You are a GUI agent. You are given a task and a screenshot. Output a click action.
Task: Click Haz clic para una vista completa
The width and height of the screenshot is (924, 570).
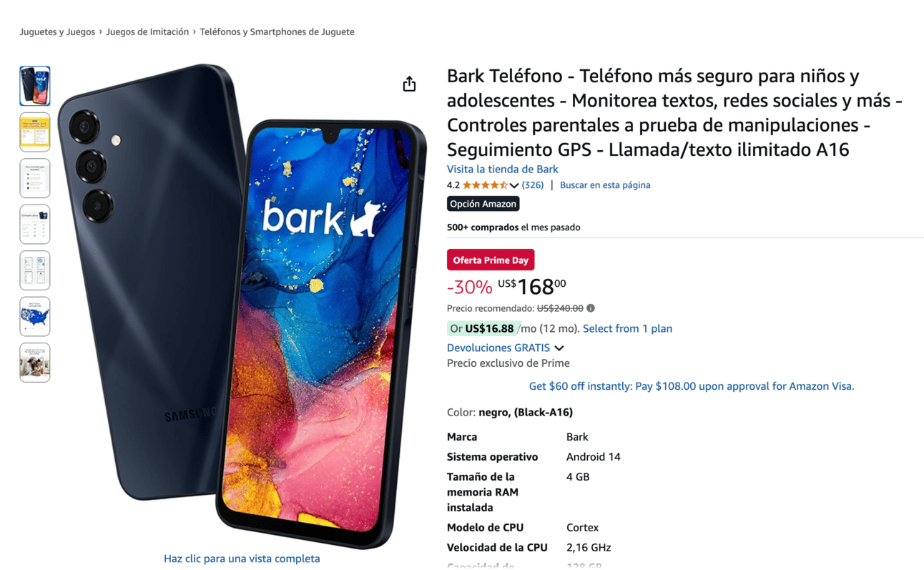point(242,559)
